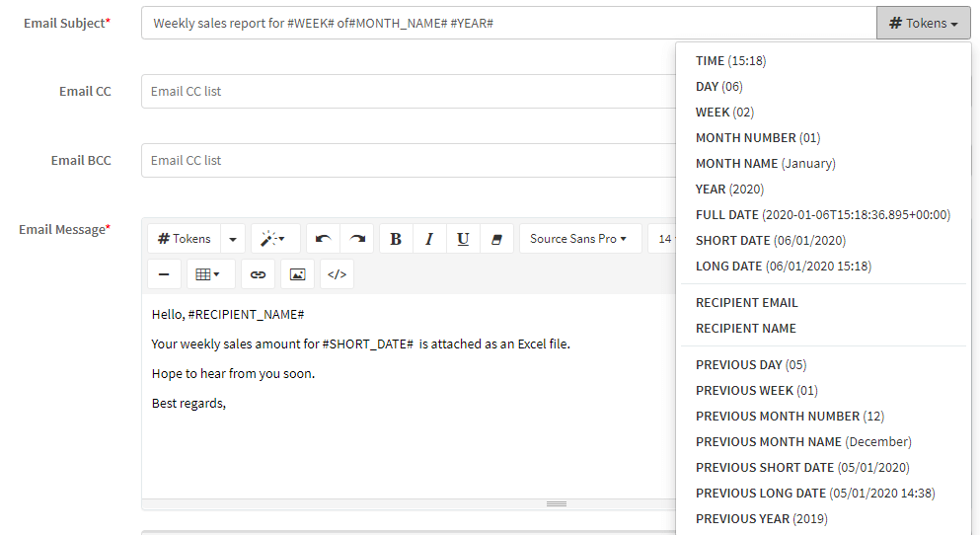Viewport: 980px width, 535px height.
Task: Insert a picture into the message
Action: coord(297,274)
